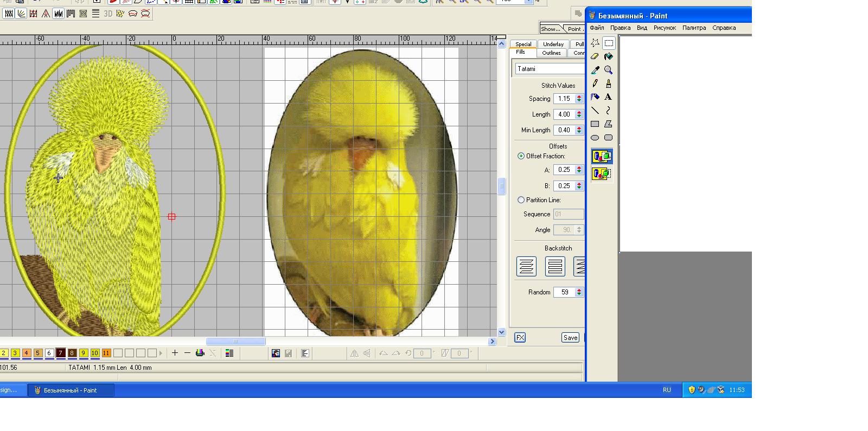This screenshot has height=431, width=868.
Task: Choose the Magnifier tool in Paint
Action: [x=609, y=70]
